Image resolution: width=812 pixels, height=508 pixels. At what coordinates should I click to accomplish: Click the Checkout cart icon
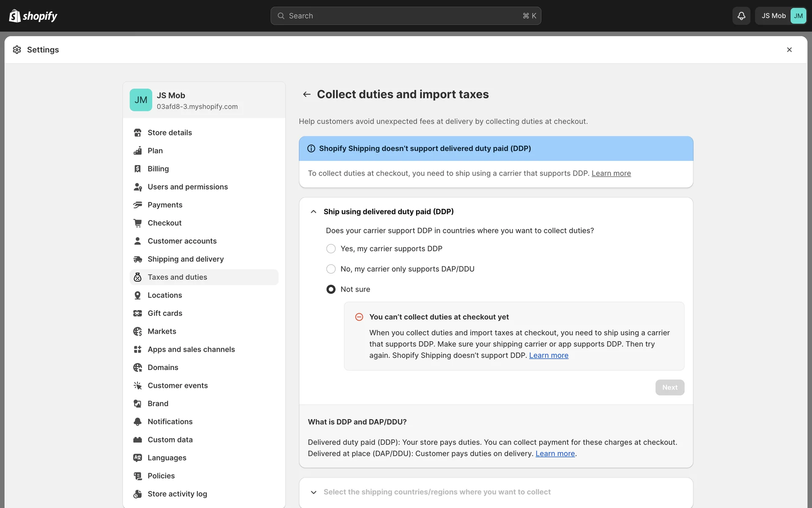point(137,223)
